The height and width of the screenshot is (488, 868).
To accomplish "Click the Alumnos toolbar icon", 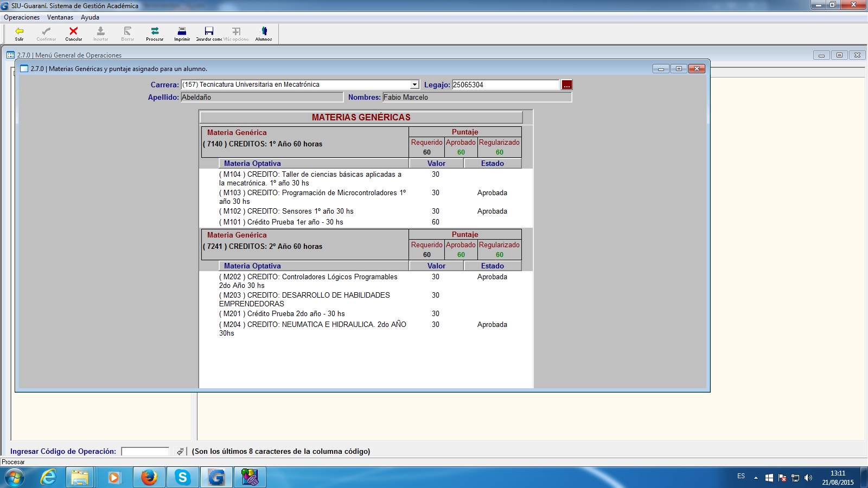I will (264, 34).
